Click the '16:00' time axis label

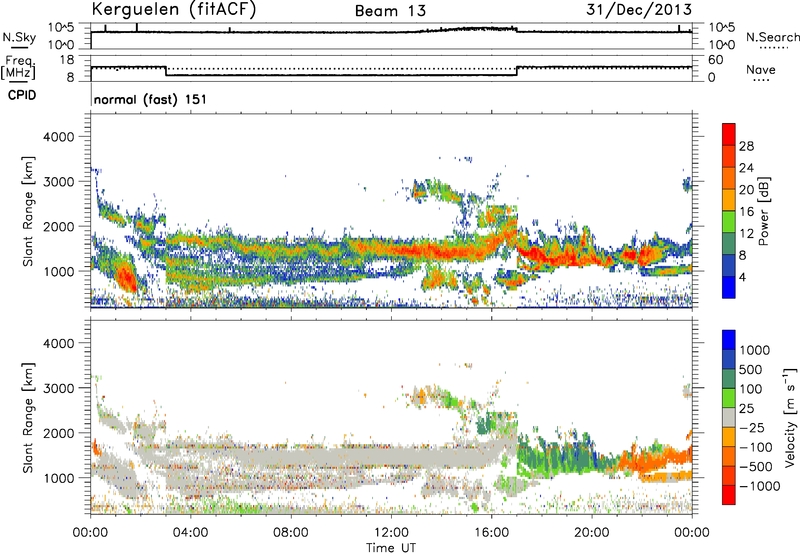(491, 533)
